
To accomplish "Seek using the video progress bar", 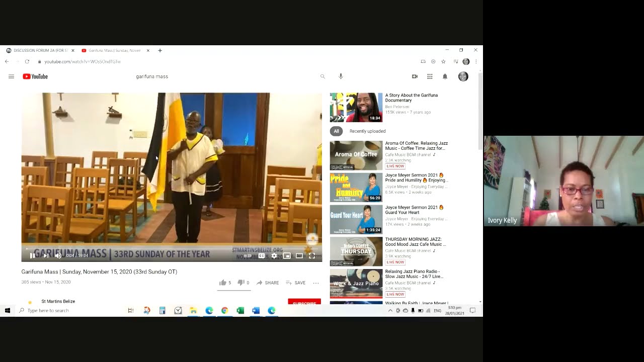I will point(172,248).
